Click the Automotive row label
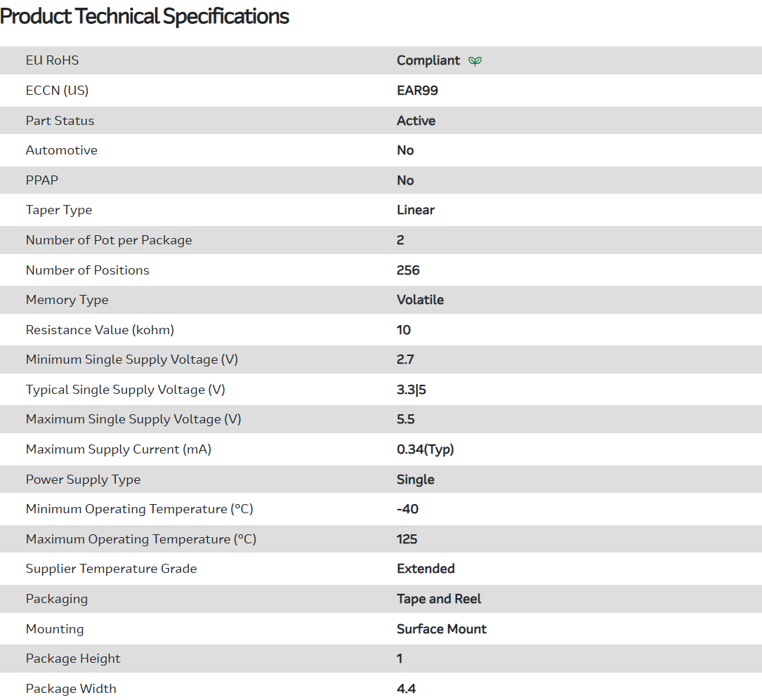Image resolution: width=762 pixels, height=700 pixels. 62,150
